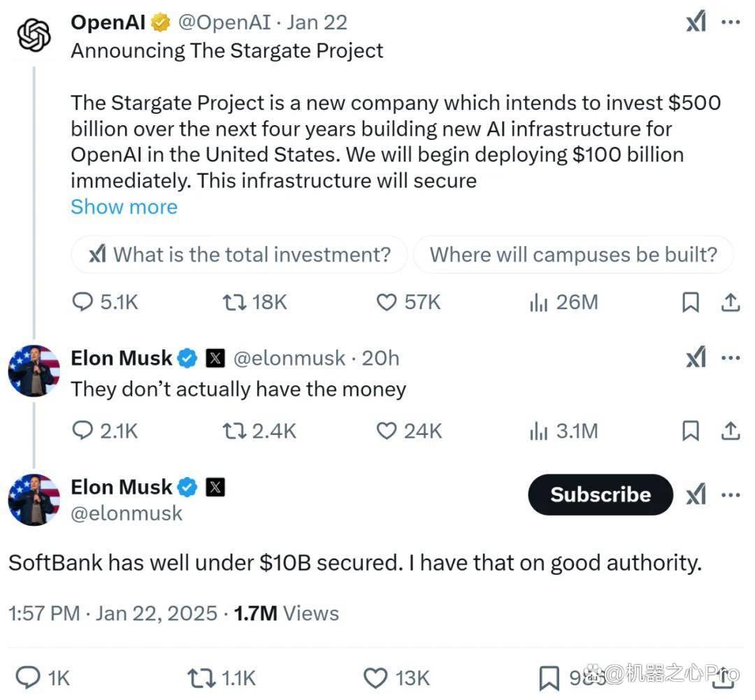Viewport: 755px width, 700px height.
Task: Like the OpenAI tweet with 57K hearts
Action: pyautogui.click(x=408, y=303)
